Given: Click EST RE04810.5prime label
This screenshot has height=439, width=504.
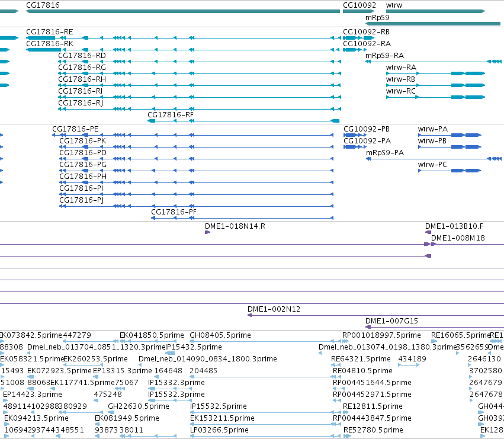Looking at the screenshot, I should [362, 371].
